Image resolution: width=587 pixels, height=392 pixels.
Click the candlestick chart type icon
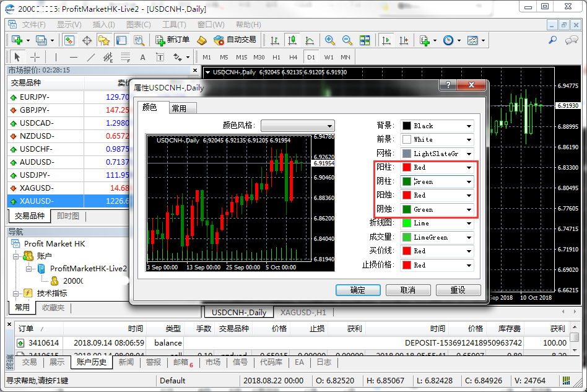292,40
